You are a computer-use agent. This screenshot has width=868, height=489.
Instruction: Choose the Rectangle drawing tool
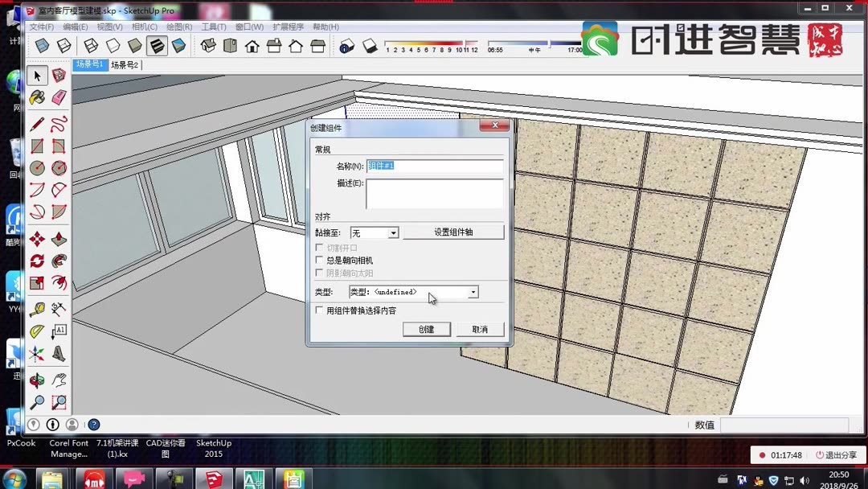tap(35, 146)
